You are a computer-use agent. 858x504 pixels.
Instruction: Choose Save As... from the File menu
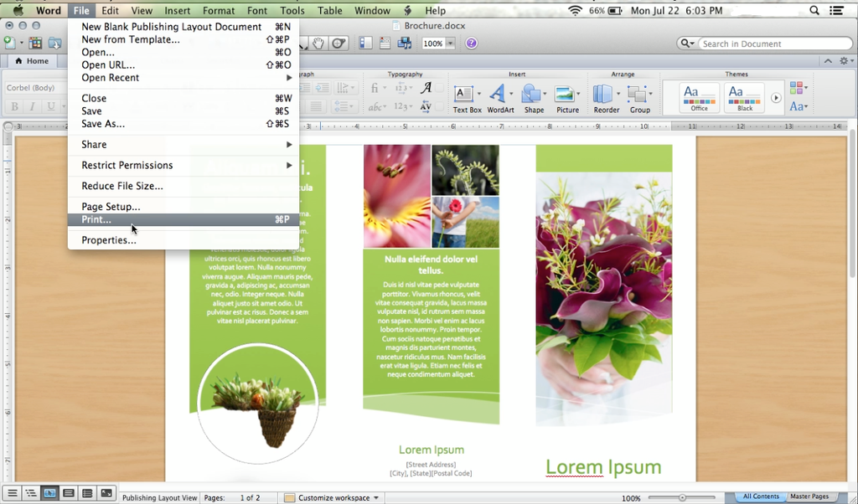click(183, 124)
